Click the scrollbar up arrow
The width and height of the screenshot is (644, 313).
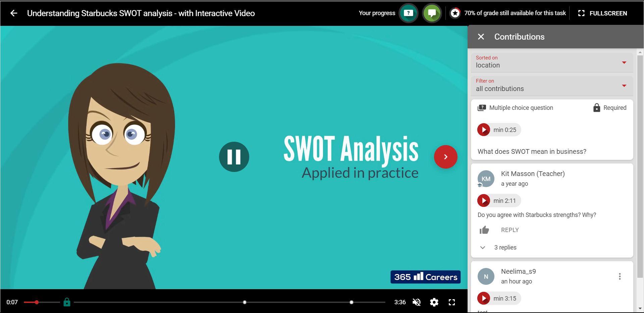pos(640,52)
